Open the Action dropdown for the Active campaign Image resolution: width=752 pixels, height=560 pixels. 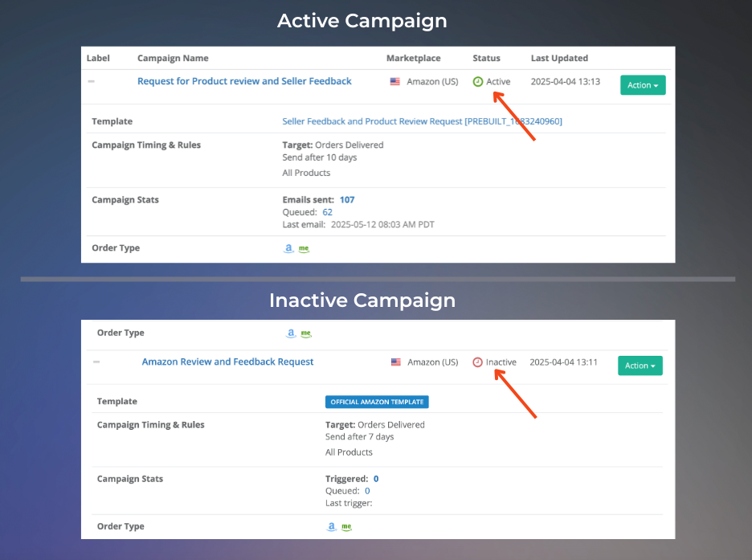[643, 85]
